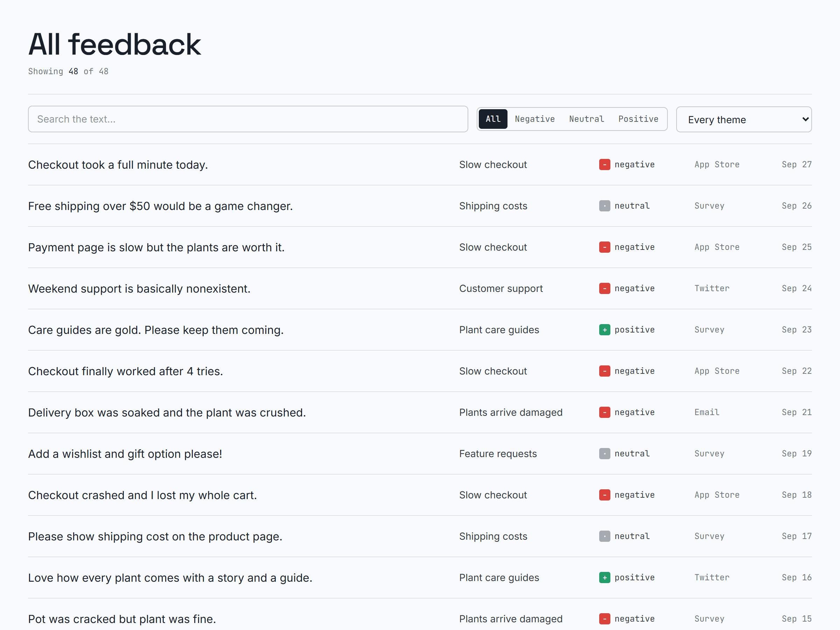Click 'negative' label in Sep 25 row

tap(634, 247)
